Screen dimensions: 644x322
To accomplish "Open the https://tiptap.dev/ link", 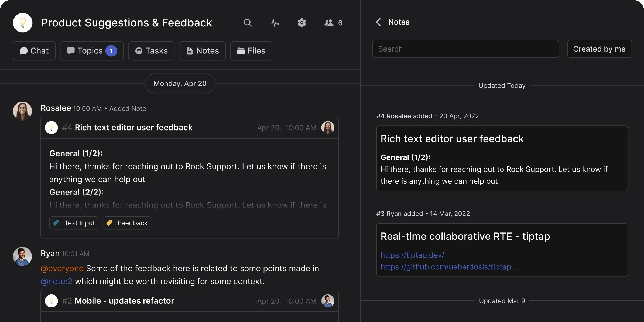I will [412, 255].
